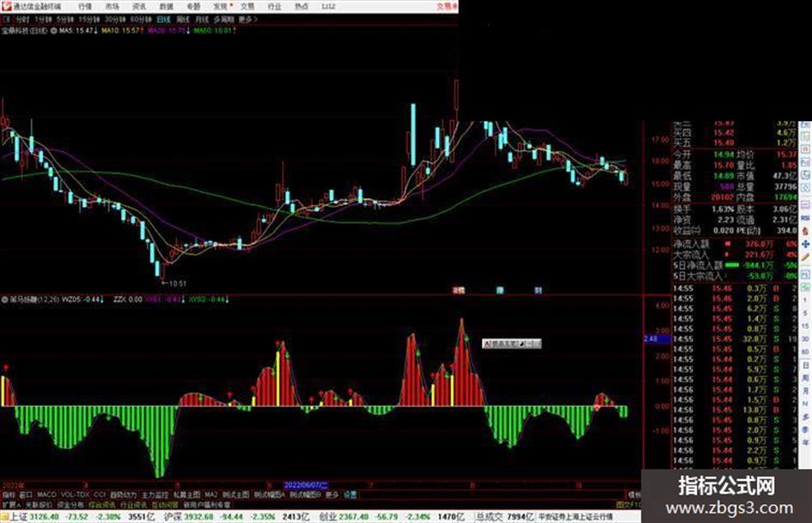Open the 市场 menu
Screen dimensions: 812x523
tap(112, 6)
